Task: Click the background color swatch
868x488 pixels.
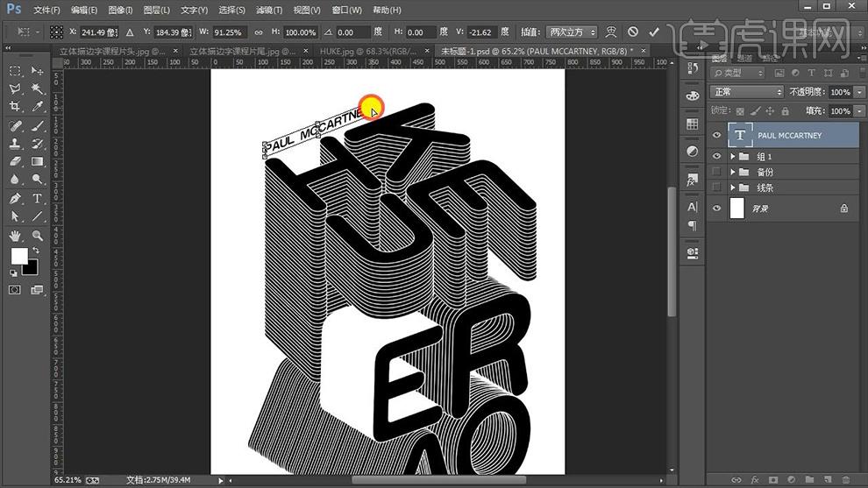Action: 31,268
